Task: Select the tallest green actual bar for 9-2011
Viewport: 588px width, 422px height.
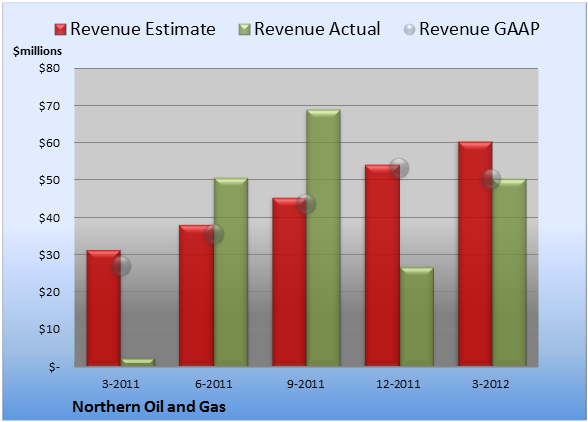Action: [x=324, y=238]
